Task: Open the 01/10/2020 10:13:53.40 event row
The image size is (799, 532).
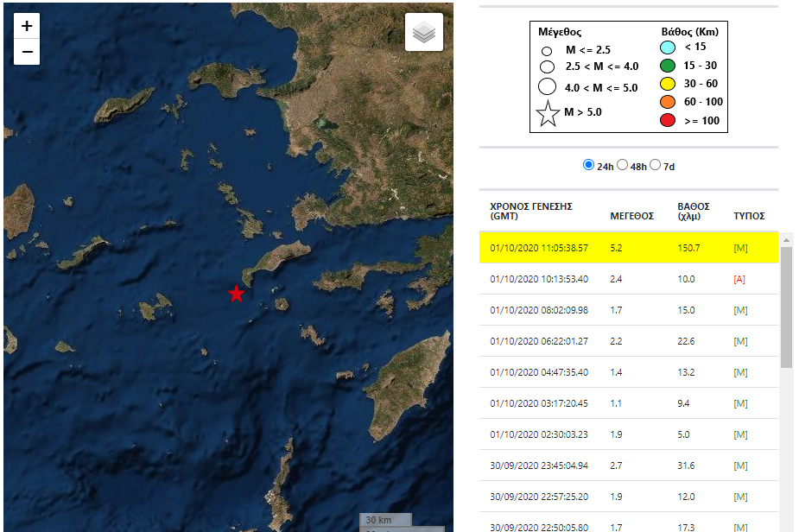Action: point(539,279)
